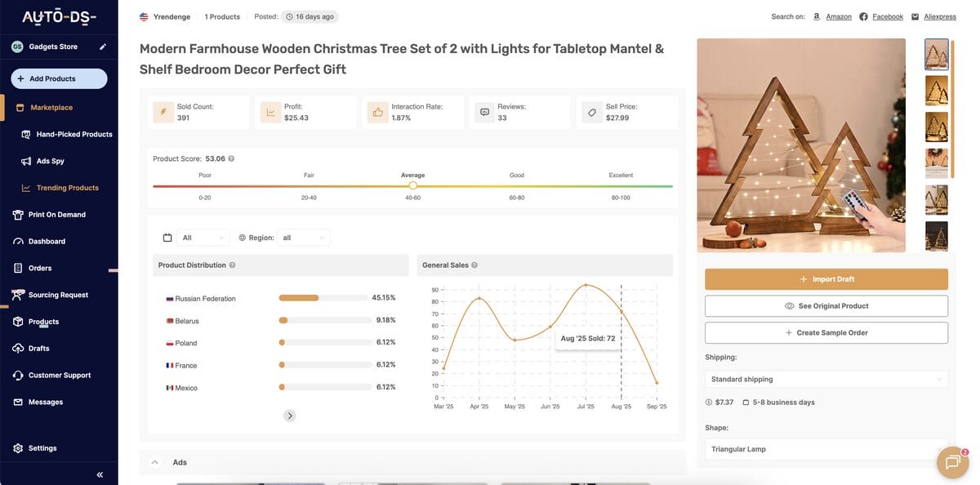
Task: Open Trending Products in sidebar
Action: pos(67,188)
